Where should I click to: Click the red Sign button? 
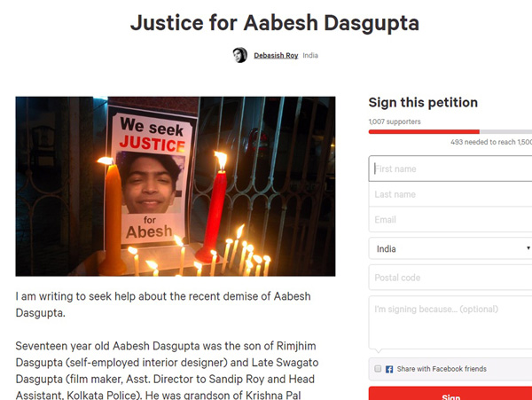450,394
